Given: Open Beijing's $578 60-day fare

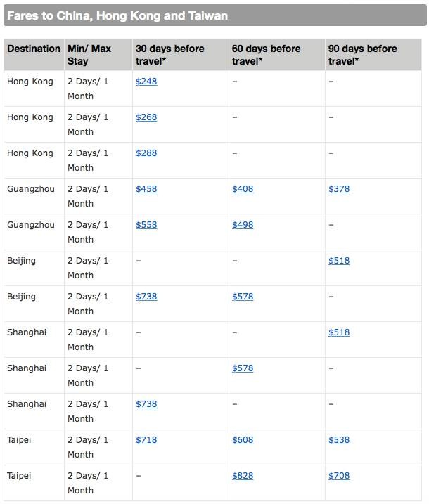Looking at the screenshot, I should (x=243, y=297).
